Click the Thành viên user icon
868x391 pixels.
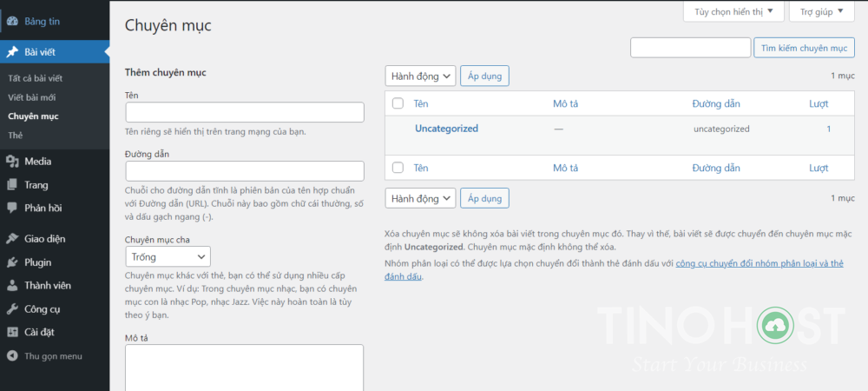(12, 286)
